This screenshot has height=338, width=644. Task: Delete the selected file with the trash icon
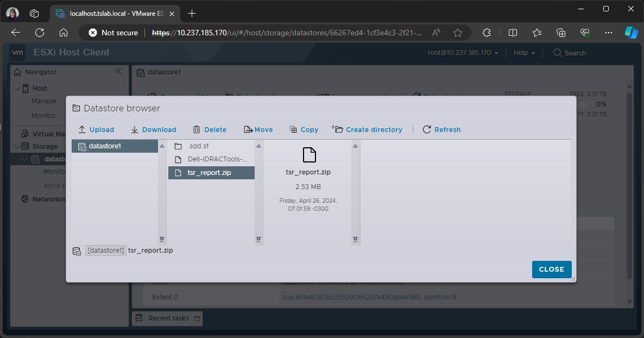click(210, 129)
